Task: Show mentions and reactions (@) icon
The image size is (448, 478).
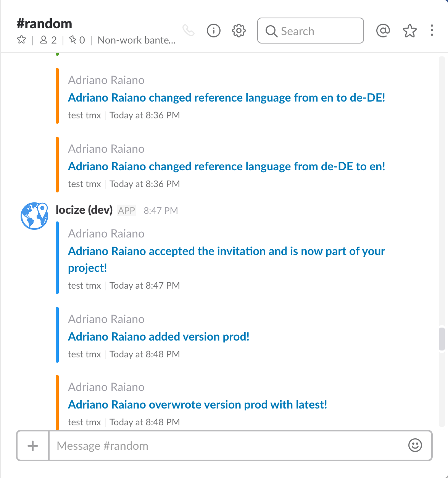Action: point(383,31)
